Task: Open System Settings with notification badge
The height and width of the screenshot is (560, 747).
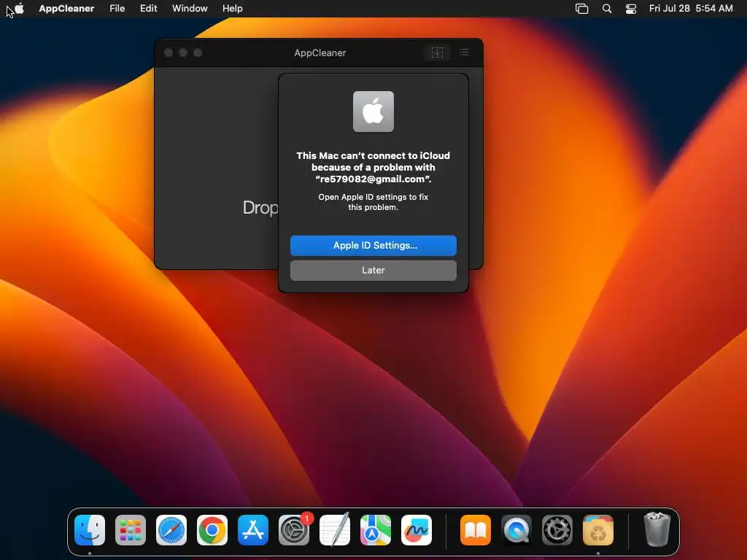Action: 294,530
